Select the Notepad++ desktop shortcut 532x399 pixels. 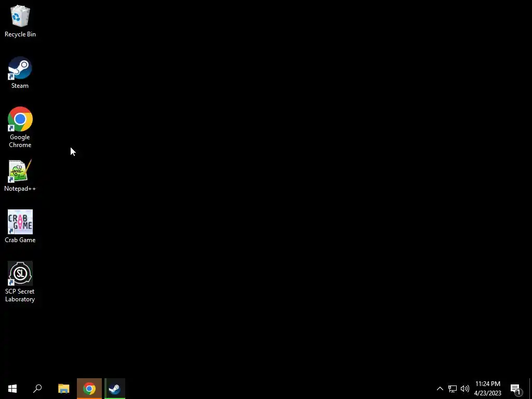click(x=20, y=176)
